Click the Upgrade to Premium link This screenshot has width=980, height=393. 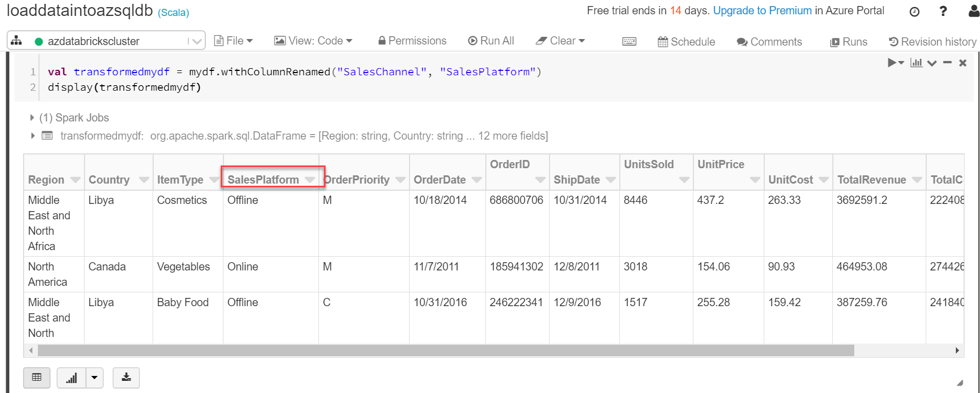[x=762, y=10]
